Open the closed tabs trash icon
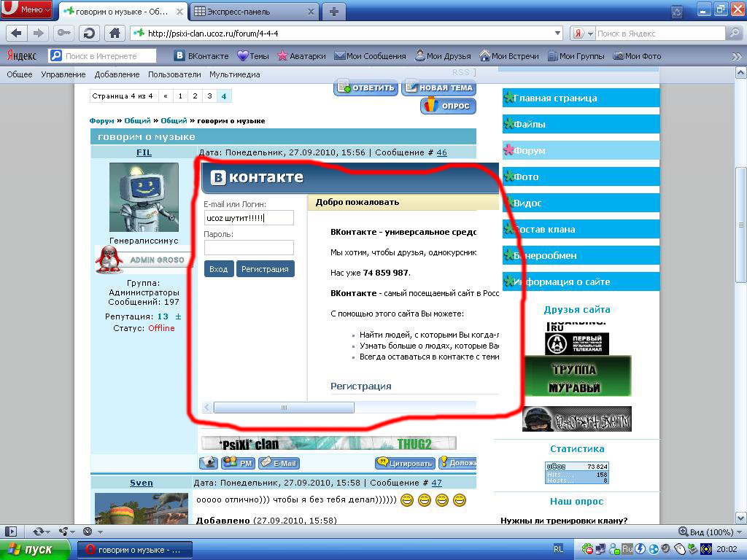This screenshot has width=747, height=560. tap(677, 12)
